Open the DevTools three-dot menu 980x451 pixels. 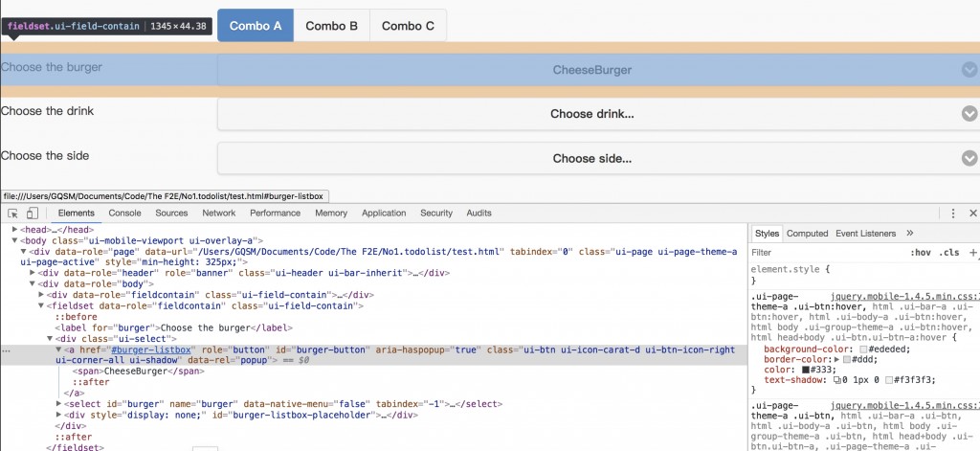click(x=953, y=214)
